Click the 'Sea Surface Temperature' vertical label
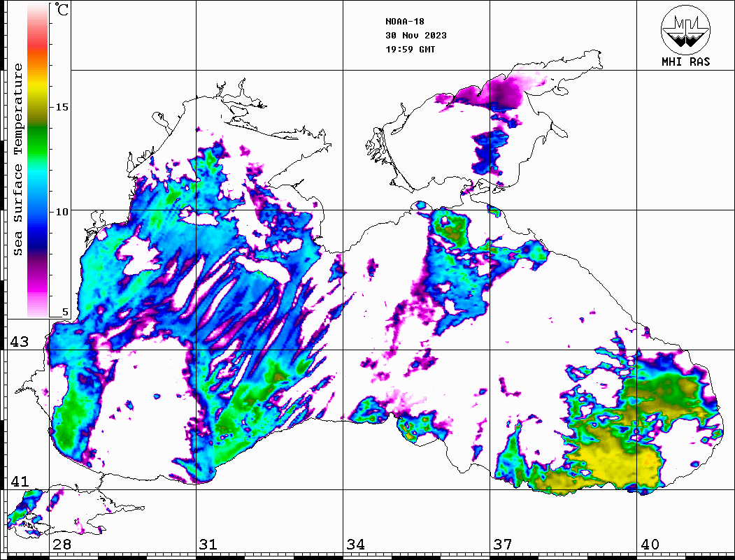The width and height of the screenshot is (735, 560). click(x=17, y=159)
